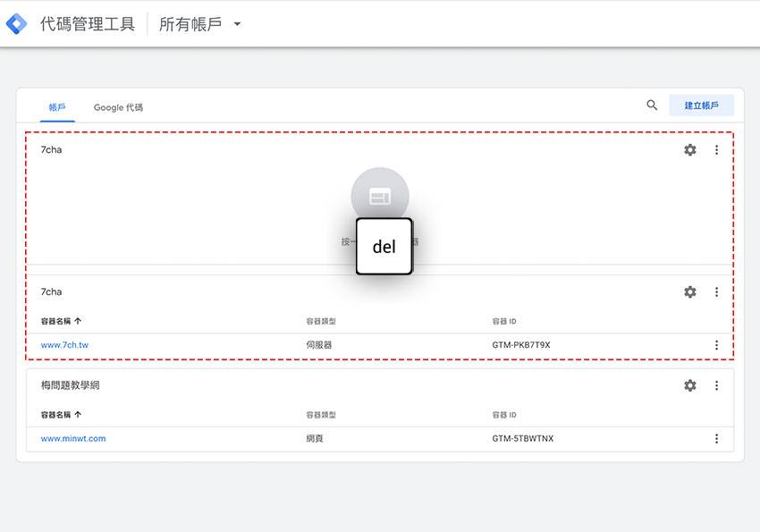Open the 所有帳戶 account selector dropdown
Image resolution: width=760 pixels, height=532 pixels.
tap(199, 24)
